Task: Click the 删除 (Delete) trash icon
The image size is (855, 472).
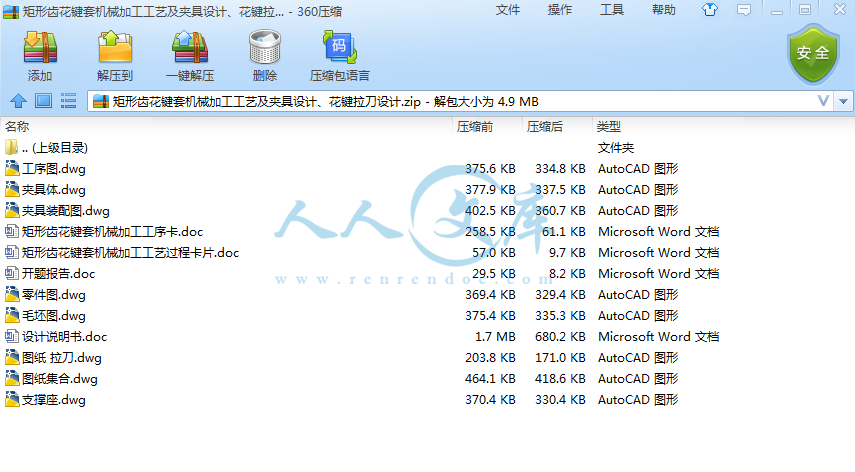Action: [264, 47]
